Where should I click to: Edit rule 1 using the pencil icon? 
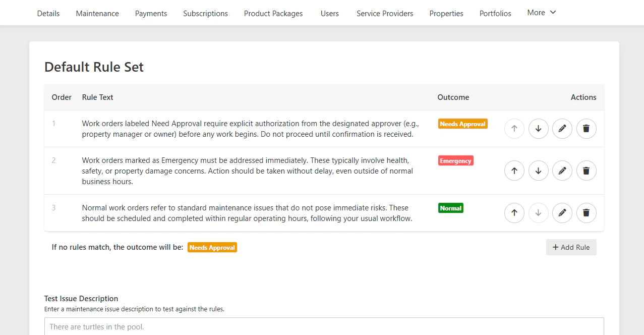[562, 129]
